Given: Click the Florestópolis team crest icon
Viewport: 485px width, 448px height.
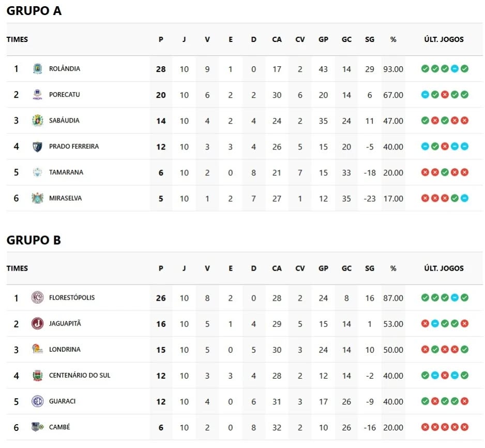Looking at the screenshot, I should click(37, 297).
